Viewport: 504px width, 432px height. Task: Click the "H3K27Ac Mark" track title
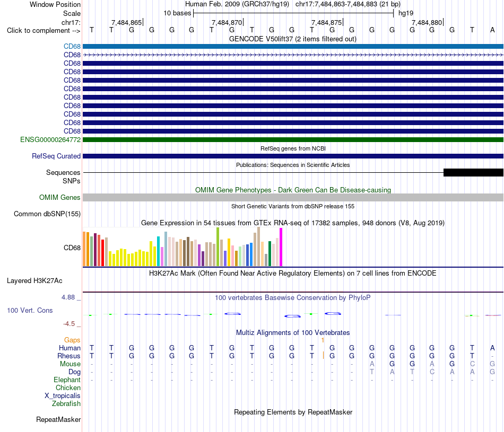coord(292,274)
